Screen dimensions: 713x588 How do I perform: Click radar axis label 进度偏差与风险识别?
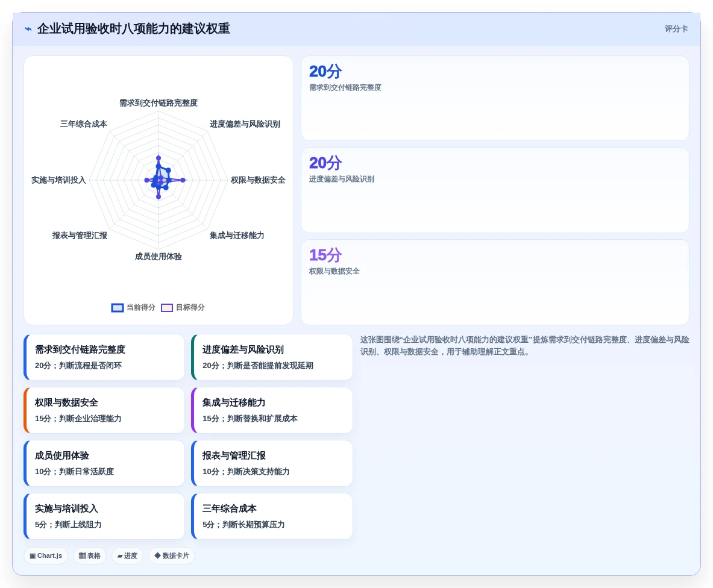[x=245, y=124]
